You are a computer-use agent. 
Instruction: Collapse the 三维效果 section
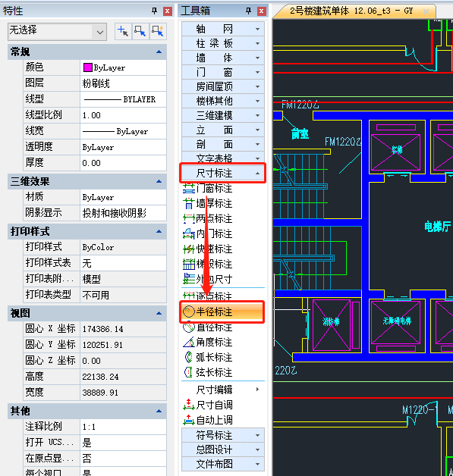tap(159, 182)
